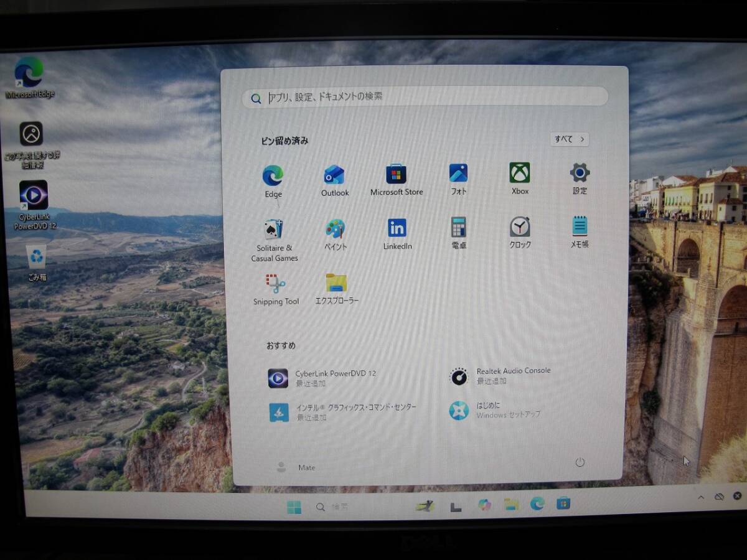
Task: Click the power button in Start menu
Action: [x=580, y=462]
